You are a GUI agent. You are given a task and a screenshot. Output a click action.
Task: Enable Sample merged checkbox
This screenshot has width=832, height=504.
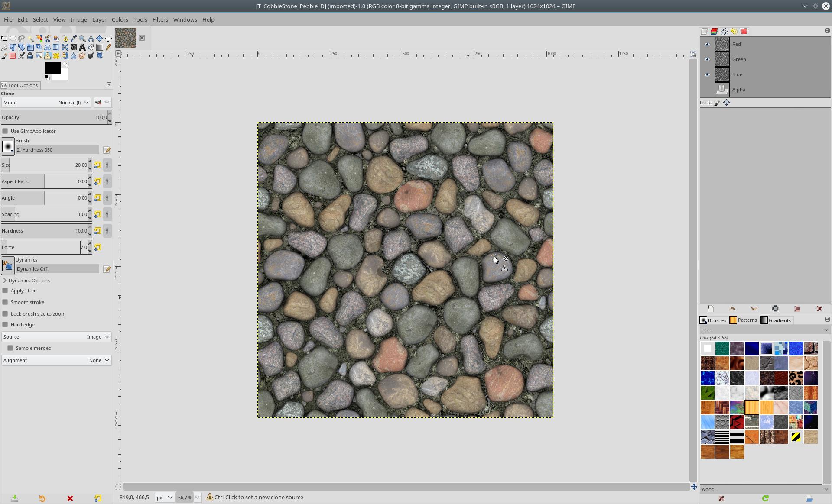tap(10, 348)
